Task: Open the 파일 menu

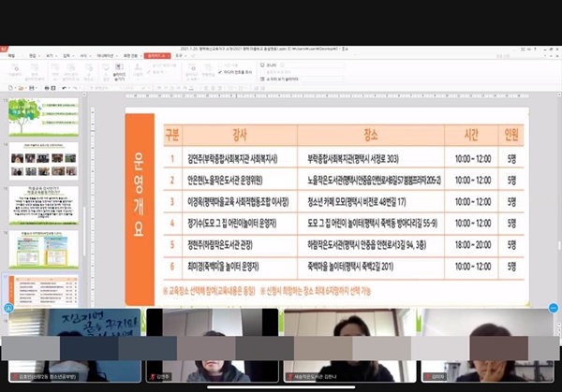Action: pyautogui.click(x=13, y=56)
